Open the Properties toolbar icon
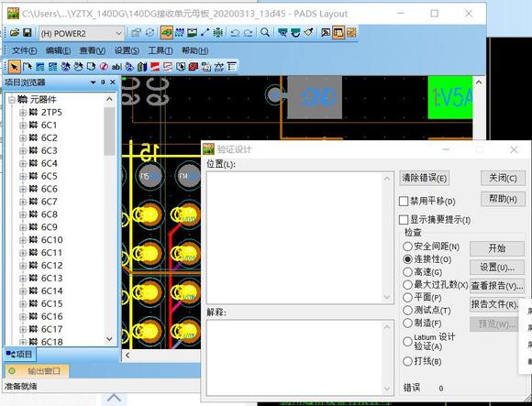Screen dimensions: 532x406 pos(136,33)
